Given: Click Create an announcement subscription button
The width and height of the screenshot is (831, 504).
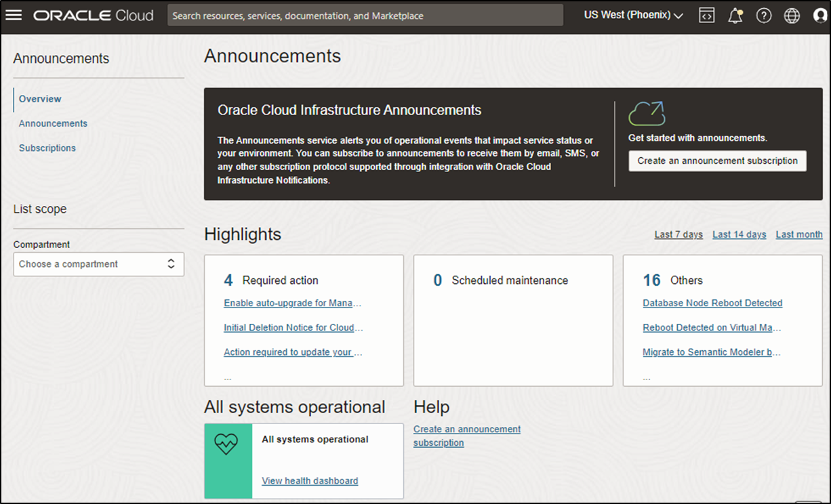Looking at the screenshot, I should click(717, 161).
